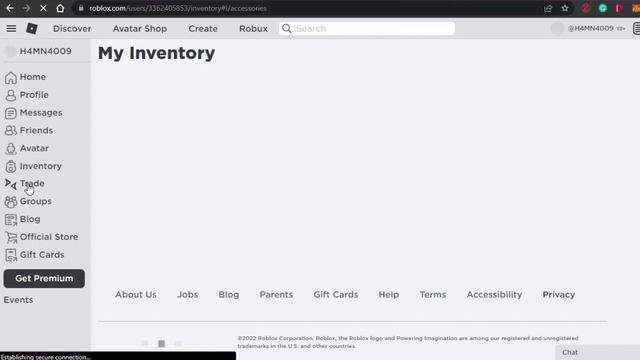
Task: Open Gift Cards in the sidebar
Action: coord(42,255)
